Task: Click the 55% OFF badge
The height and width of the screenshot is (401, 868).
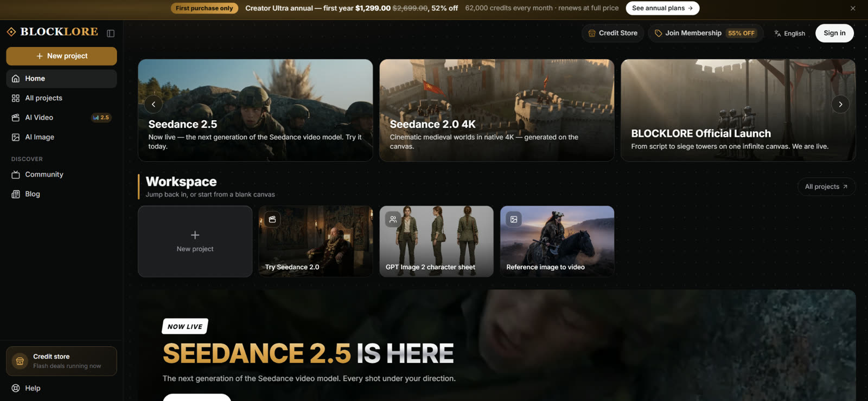Action: (741, 33)
